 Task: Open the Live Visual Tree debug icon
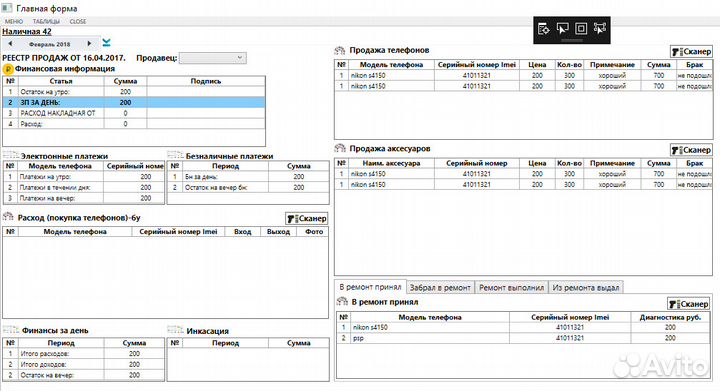click(544, 28)
